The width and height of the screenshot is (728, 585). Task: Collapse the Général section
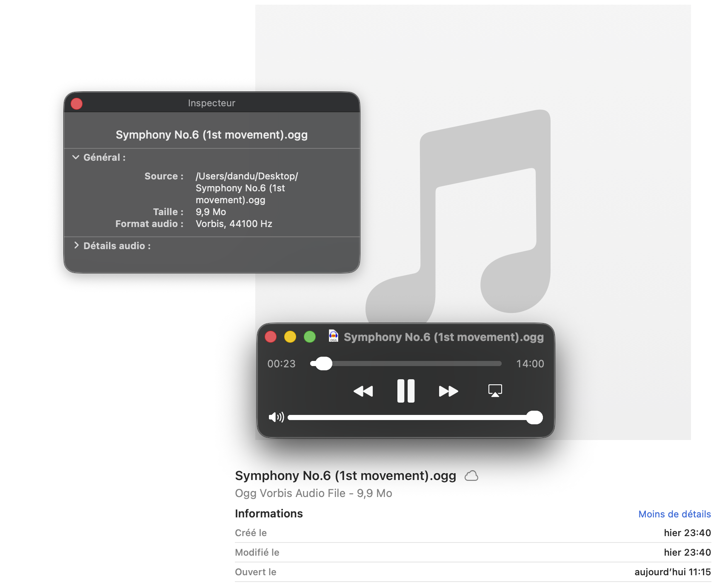76,157
